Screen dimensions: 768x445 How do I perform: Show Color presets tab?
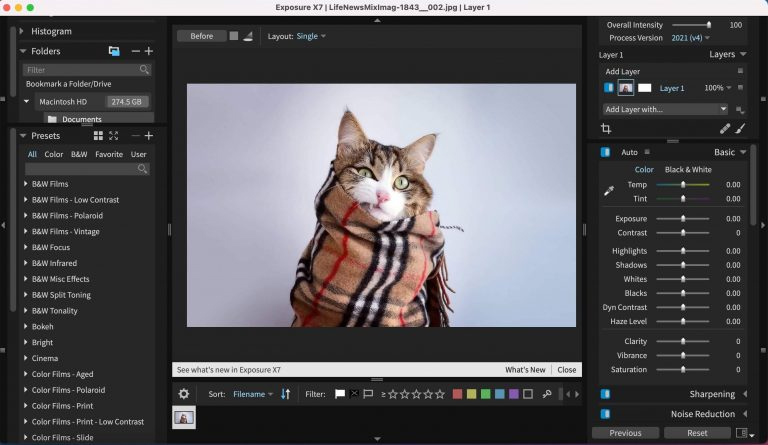pos(53,154)
